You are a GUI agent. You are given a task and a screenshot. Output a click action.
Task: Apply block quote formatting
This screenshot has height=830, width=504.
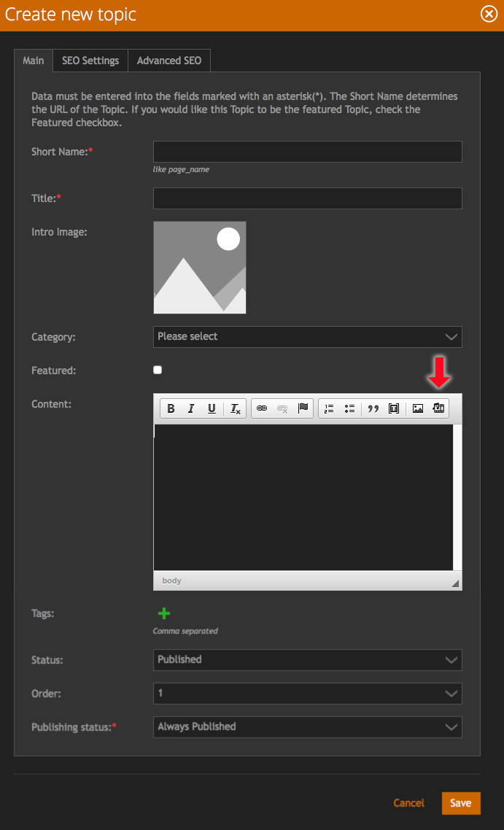(x=373, y=408)
